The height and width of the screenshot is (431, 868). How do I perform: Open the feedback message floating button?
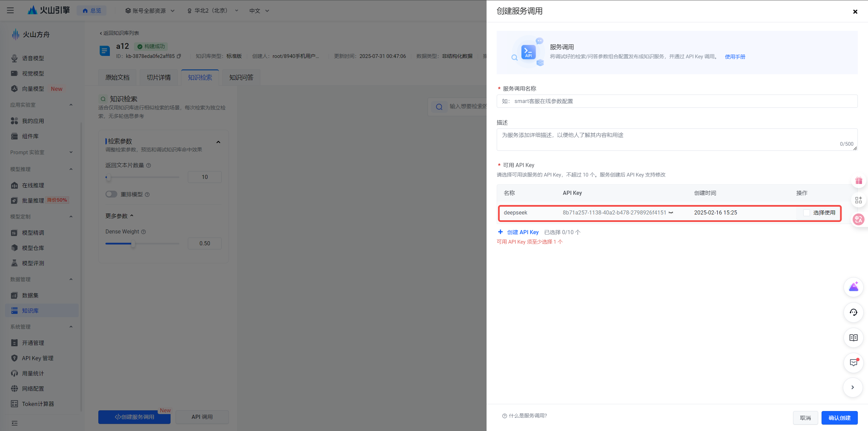click(x=853, y=363)
